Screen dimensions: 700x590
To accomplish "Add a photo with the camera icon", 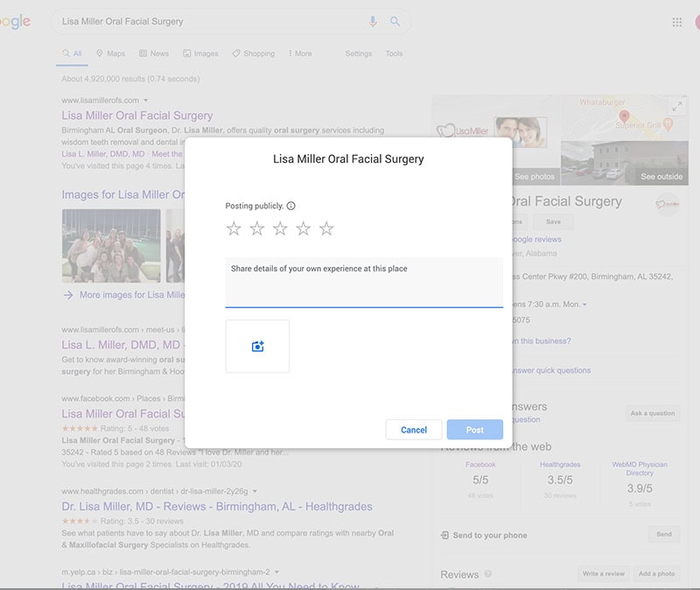I will (257, 346).
